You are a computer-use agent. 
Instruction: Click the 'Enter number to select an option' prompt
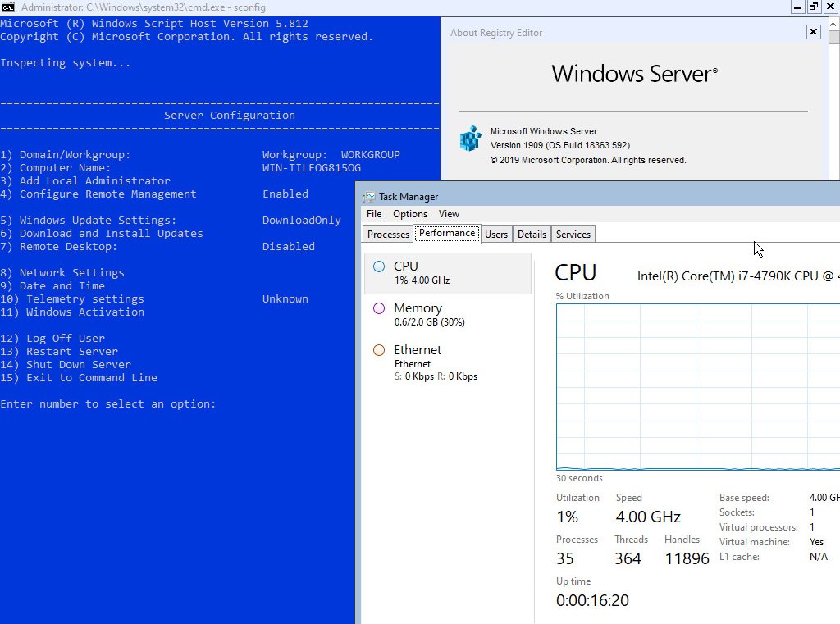point(107,404)
